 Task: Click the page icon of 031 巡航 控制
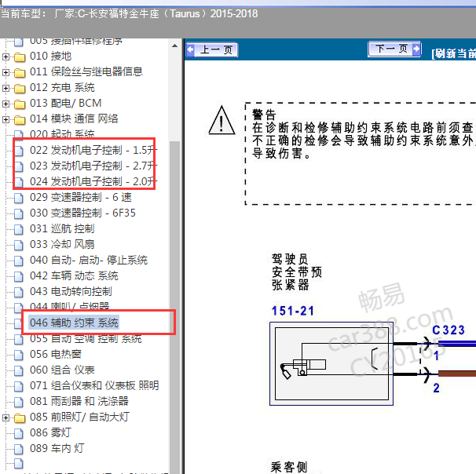pyautogui.click(x=19, y=230)
